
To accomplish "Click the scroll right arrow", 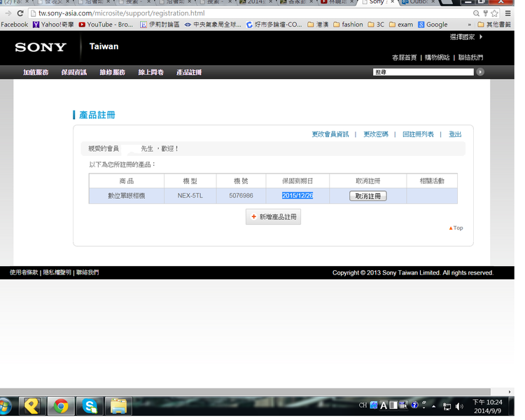I will pos(510,391).
